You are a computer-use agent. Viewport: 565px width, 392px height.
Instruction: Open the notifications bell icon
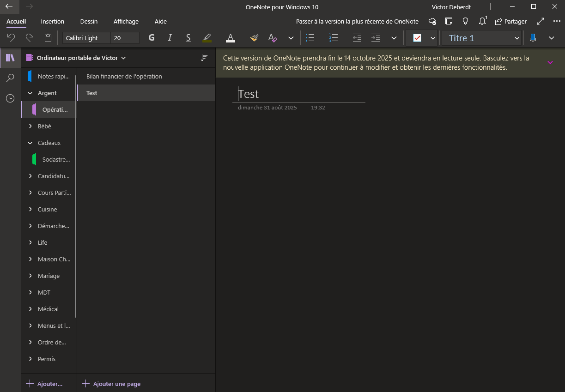point(483,21)
